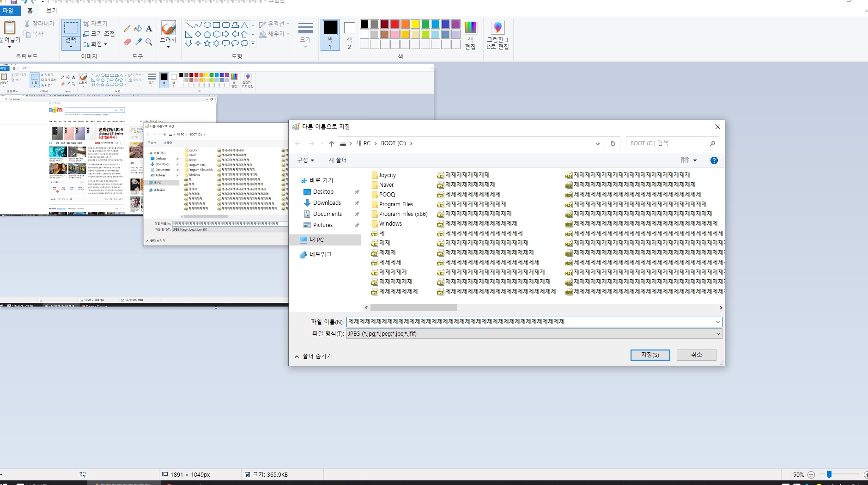Pick the yellow color swatch
Screen dimensions: 868x485
415,24
